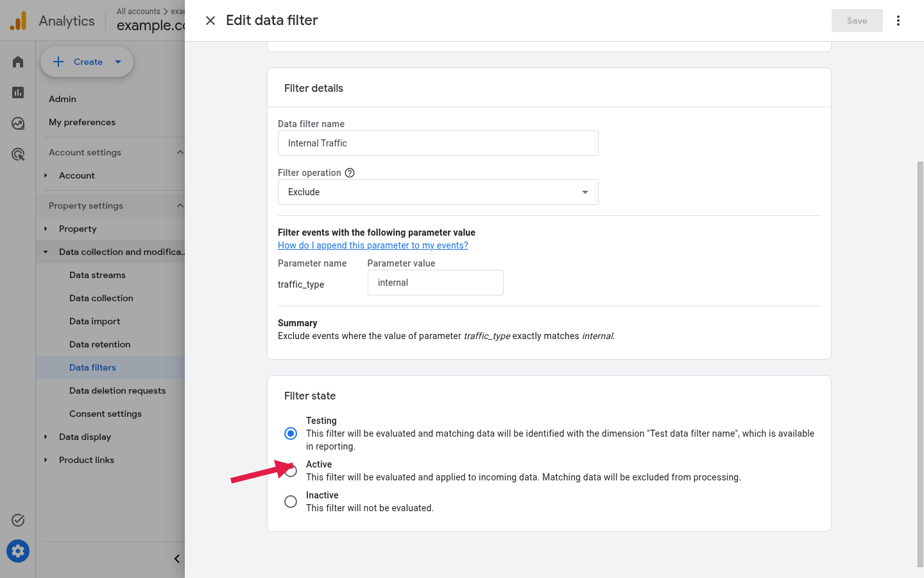Open the Reports bar chart icon

click(18, 92)
